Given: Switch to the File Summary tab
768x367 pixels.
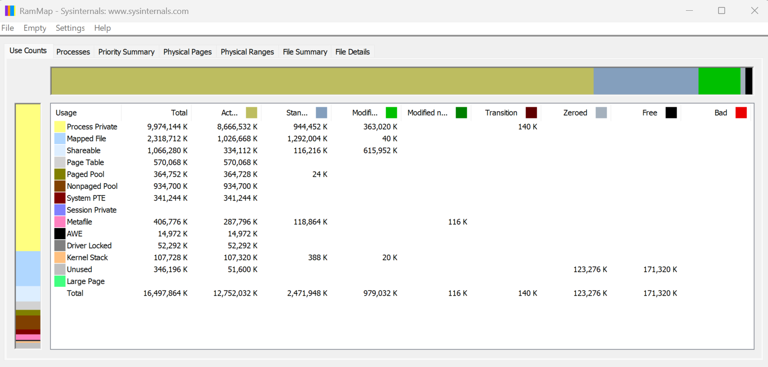Looking at the screenshot, I should tap(305, 52).
